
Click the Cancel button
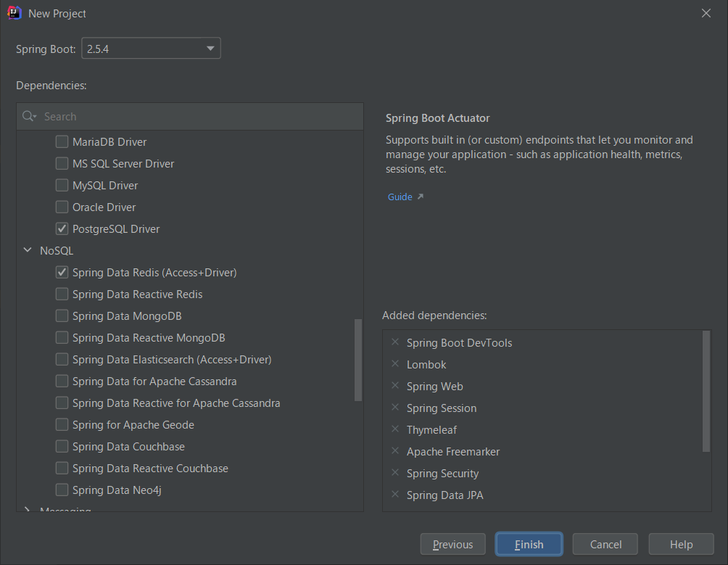click(605, 544)
